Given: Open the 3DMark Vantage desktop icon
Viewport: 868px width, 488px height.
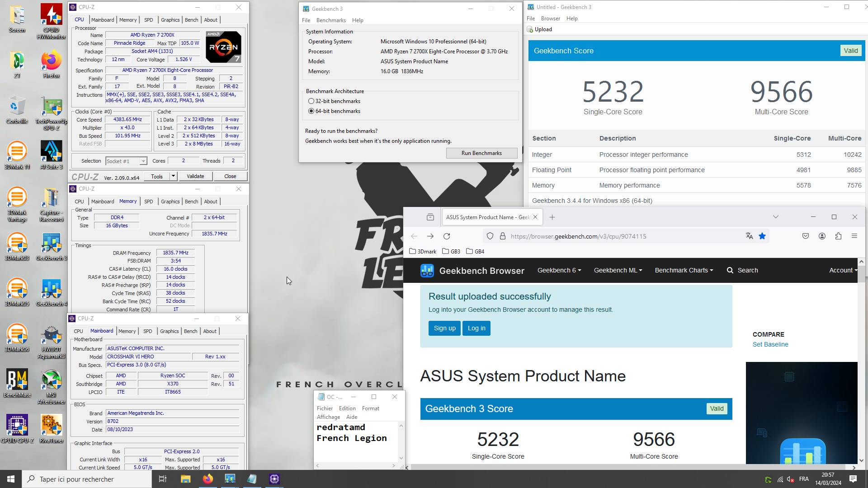Looking at the screenshot, I should [x=17, y=204].
